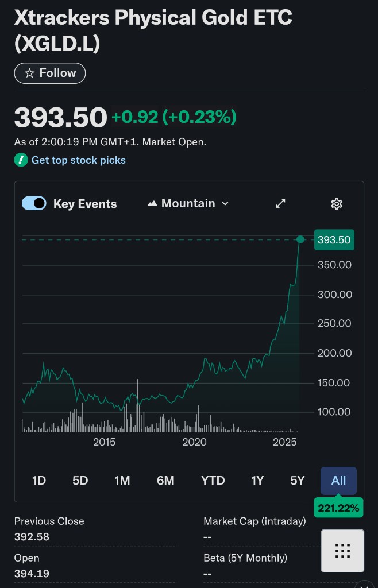Viewport: 378px width, 588px height.
Task: Open chart settings gear
Action: (x=337, y=204)
